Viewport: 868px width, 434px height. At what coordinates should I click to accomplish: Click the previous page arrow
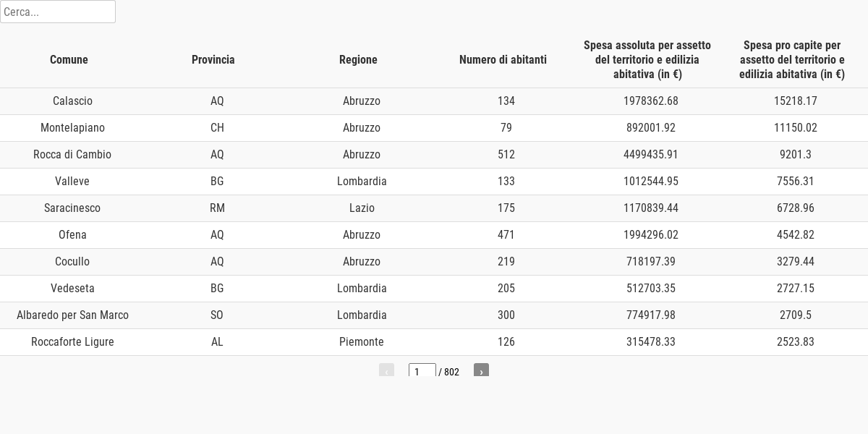(386, 371)
